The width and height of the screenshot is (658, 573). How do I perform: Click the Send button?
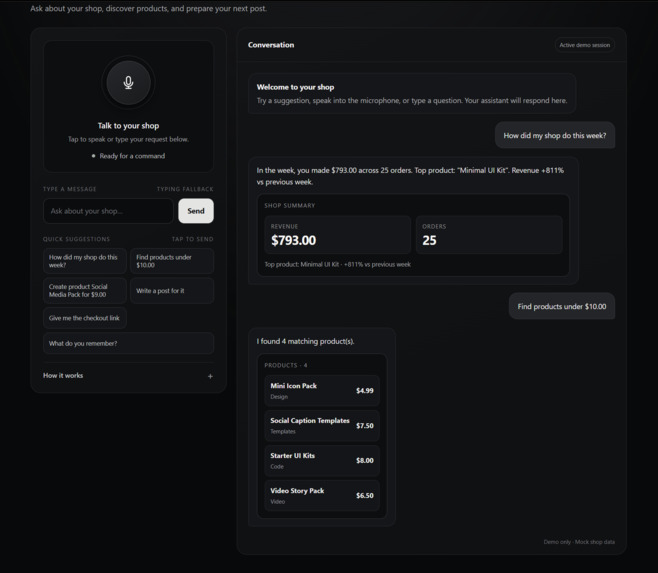(x=196, y=211)
